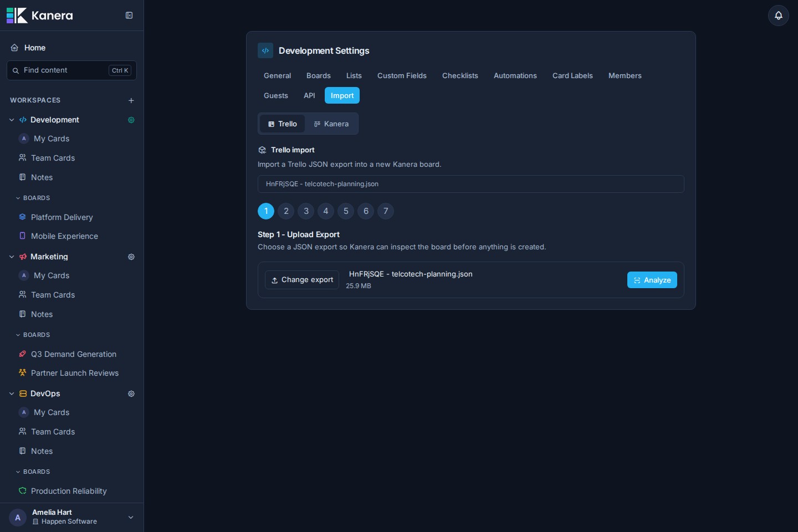Collapse the Development workspace
Viewport: 798px width, 532px height.
coord(12,120)
